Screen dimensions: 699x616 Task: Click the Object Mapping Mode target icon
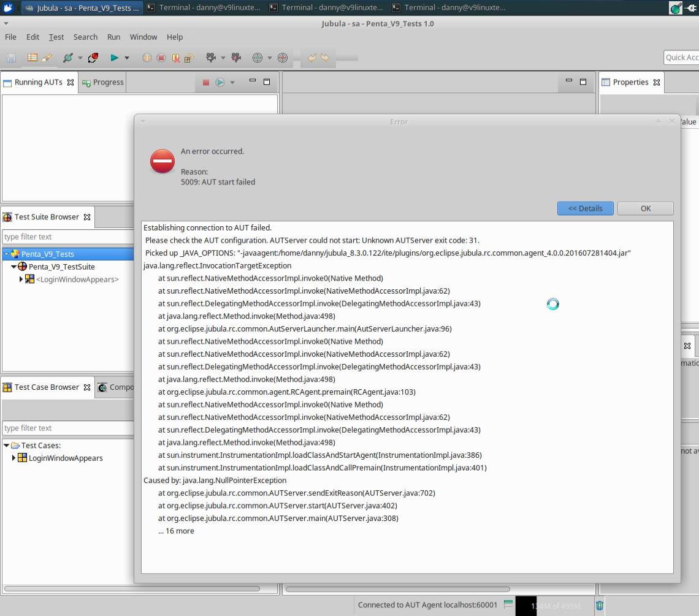pyautogui.click(x=258, y=58)
